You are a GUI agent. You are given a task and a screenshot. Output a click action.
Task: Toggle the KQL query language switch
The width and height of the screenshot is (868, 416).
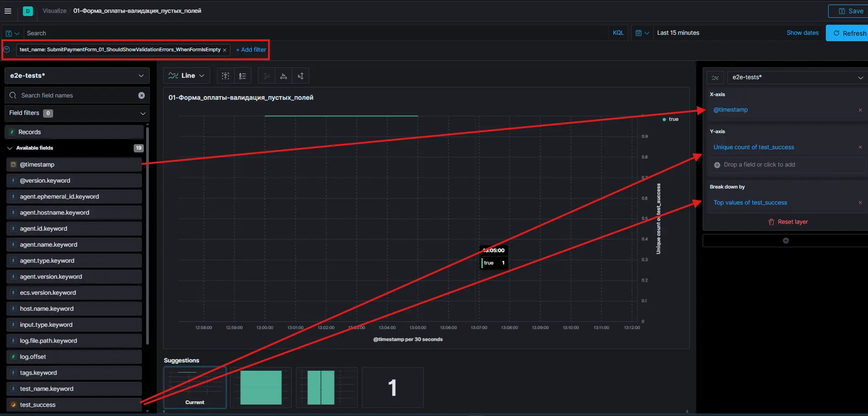pyautogui.click(x=618, y=33)
